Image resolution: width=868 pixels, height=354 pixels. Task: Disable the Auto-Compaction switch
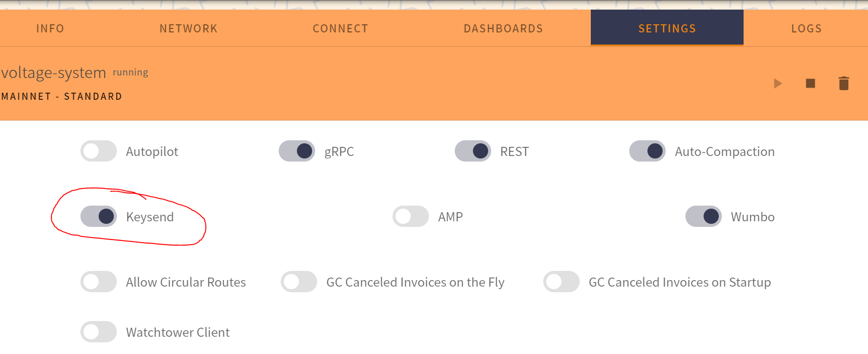647,151
